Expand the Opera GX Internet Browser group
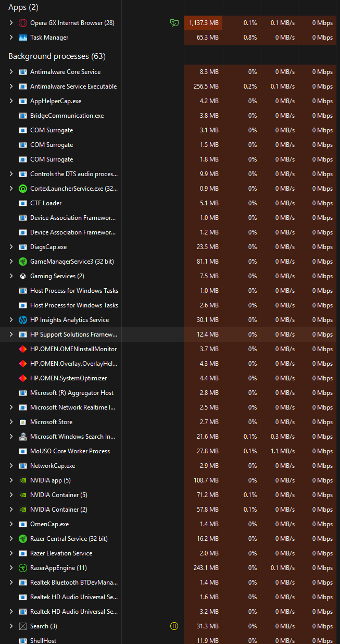Screen dimensions: 340x644 click(x=11, y=23)
